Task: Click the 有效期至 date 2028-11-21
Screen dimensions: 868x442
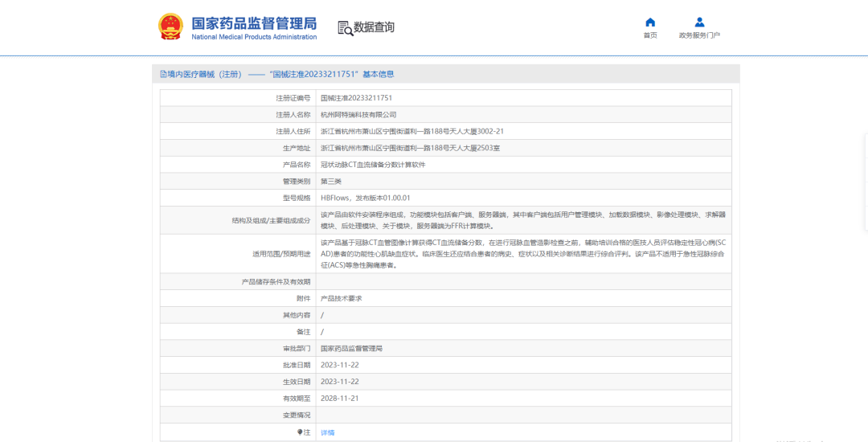Action: (x=339, y=398)
